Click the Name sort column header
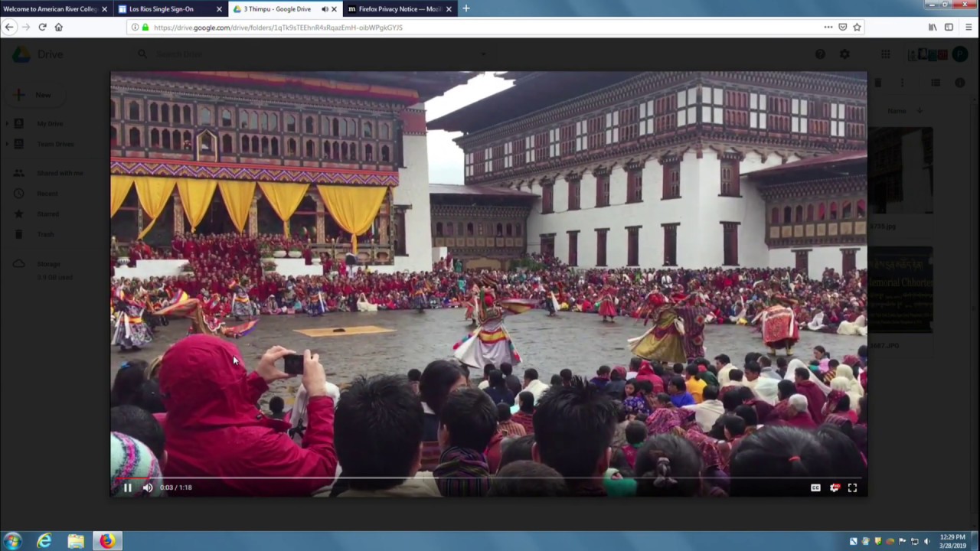Image resolution: width=980 pixels, height=551 pixels. pyautogui.click(x=897, y=111)
